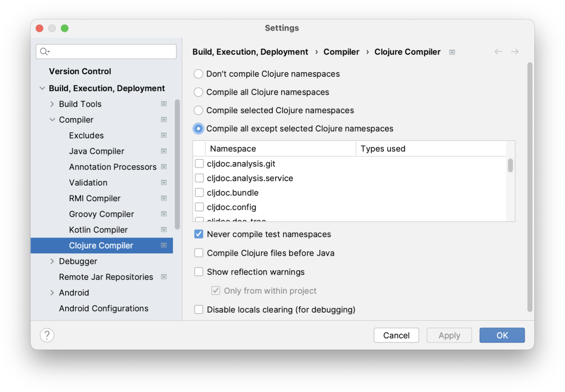Screen dimensions: 565x392
Task: Open Remote Jar Repositories settings
Action: 106,277
